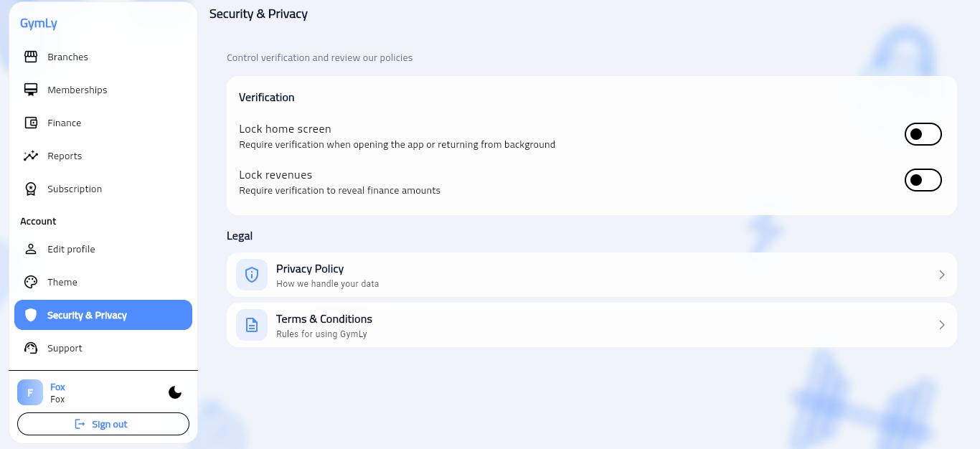This screenshot has width=980, height=449.
Task: Click the Reports chart icon
Action: pyautogui.click(x=31, y=156)
